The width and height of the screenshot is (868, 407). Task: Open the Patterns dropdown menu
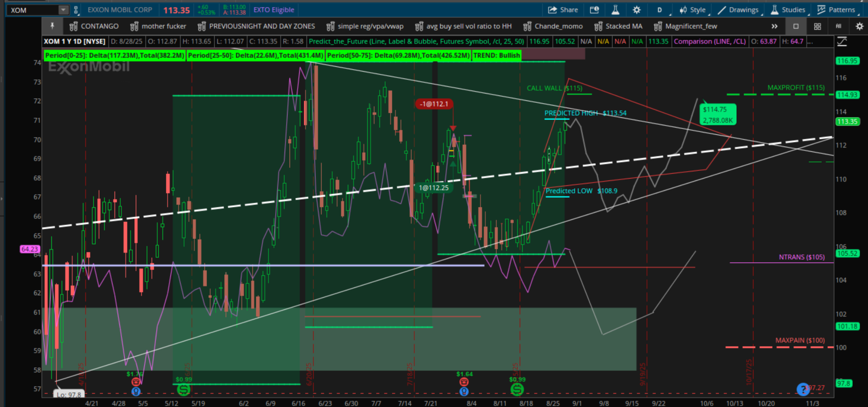836,10
